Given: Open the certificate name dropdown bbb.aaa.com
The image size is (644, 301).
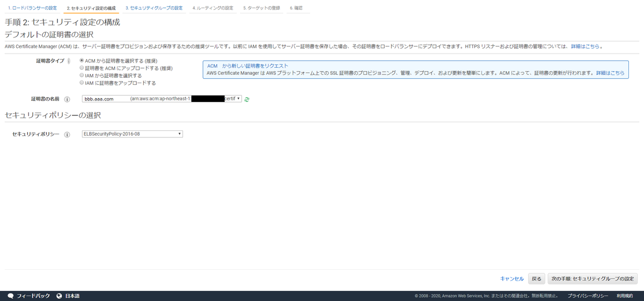Looking at the screenshot, I should (162, 99).
